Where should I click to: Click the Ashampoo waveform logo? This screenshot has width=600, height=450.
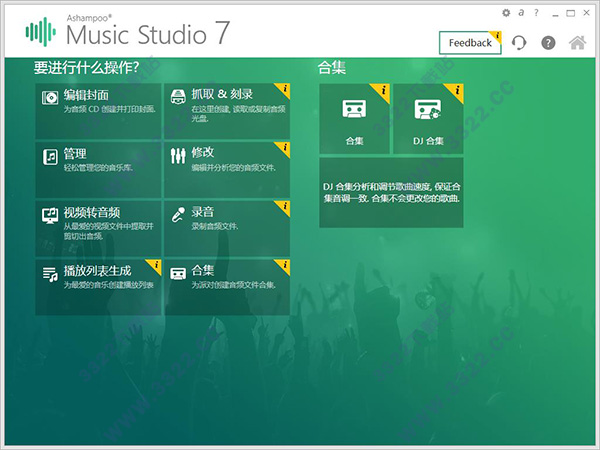[x=41, y=32]
